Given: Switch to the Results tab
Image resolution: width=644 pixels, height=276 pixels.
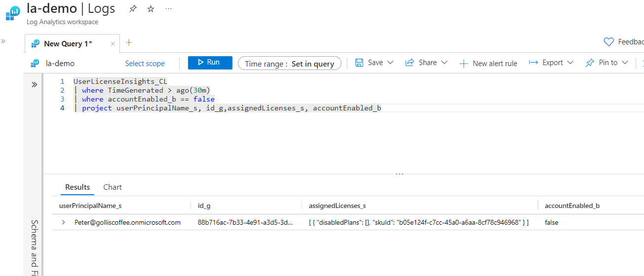Looking at the screenshot, I should click(77, 187).
